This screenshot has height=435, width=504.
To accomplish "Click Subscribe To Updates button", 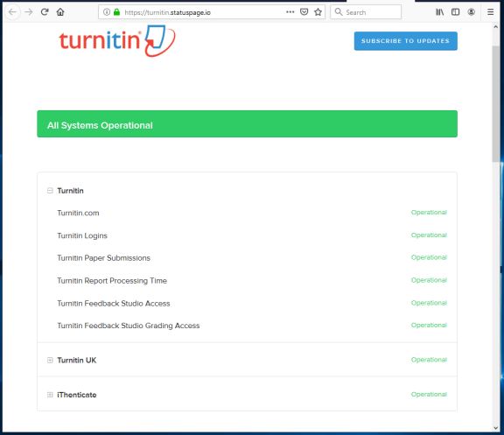I will click(x=406, y=41).
